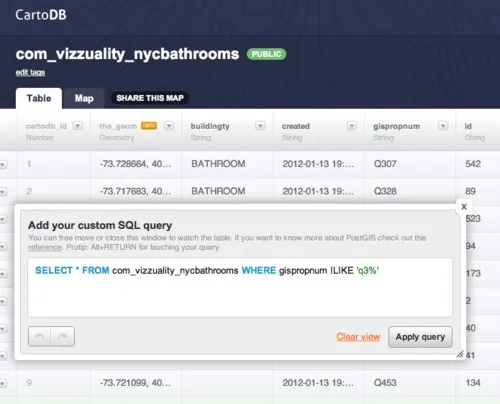Click the 'q3%' string in the query

coord(368,270)
